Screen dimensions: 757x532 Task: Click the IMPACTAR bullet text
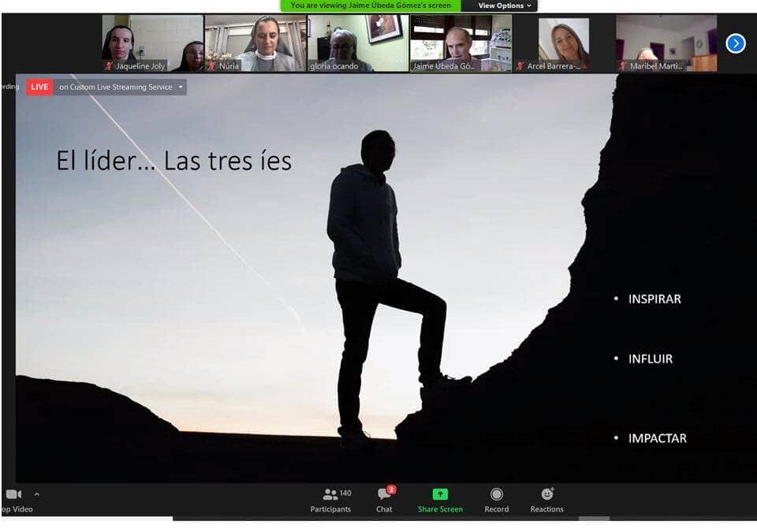click(x=657, y=438)
